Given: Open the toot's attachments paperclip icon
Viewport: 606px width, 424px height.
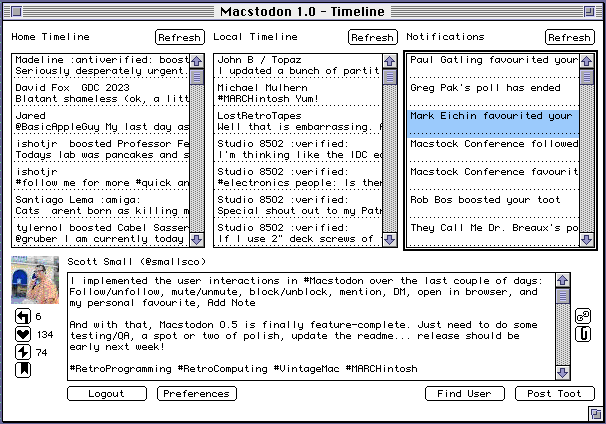Looking at the screenshot, I should click(x=583, y=334).
